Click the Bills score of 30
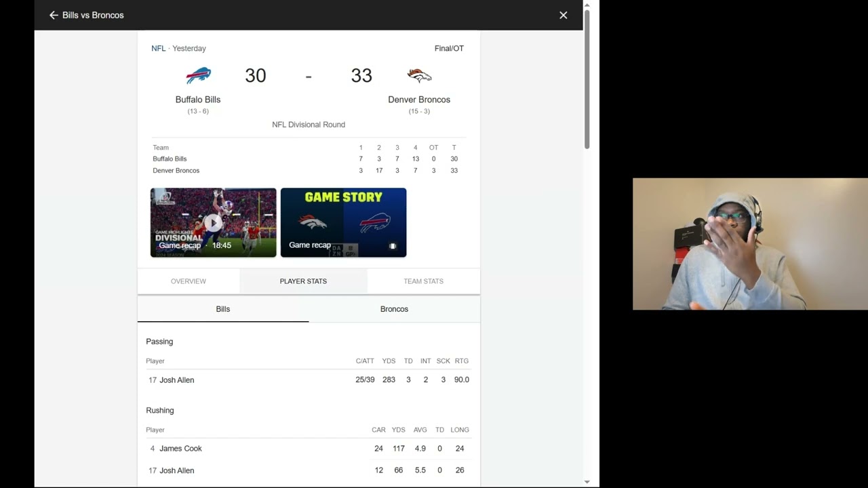The height and width of the screenshot is (488, 868). point(256,75)
